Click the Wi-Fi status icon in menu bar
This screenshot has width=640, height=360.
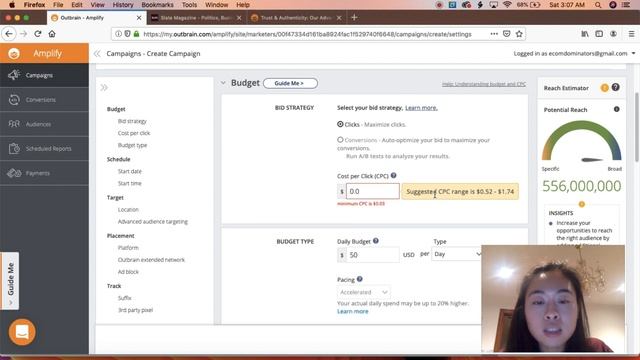point(507,5)
